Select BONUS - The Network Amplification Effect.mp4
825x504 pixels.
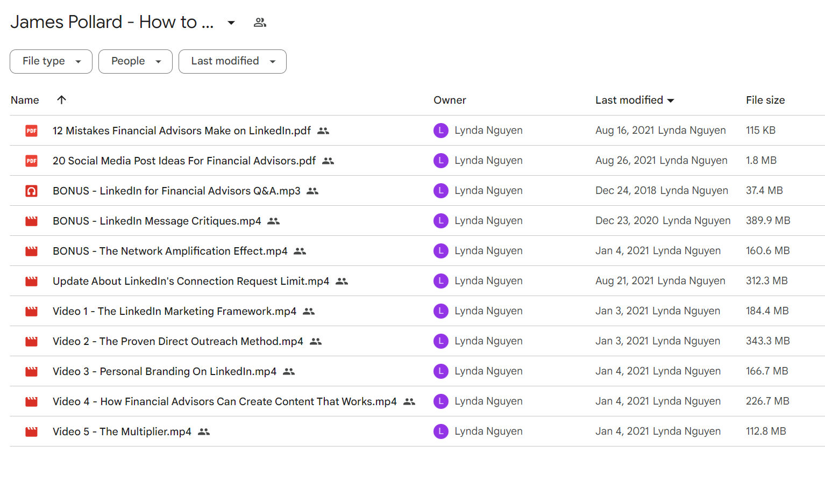pos(170,251)
